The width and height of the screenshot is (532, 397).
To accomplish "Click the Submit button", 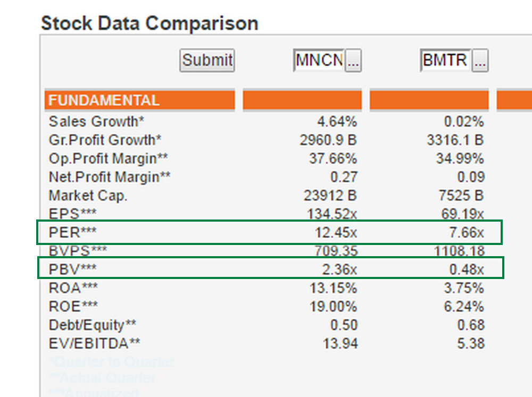I will click(206, 60).
